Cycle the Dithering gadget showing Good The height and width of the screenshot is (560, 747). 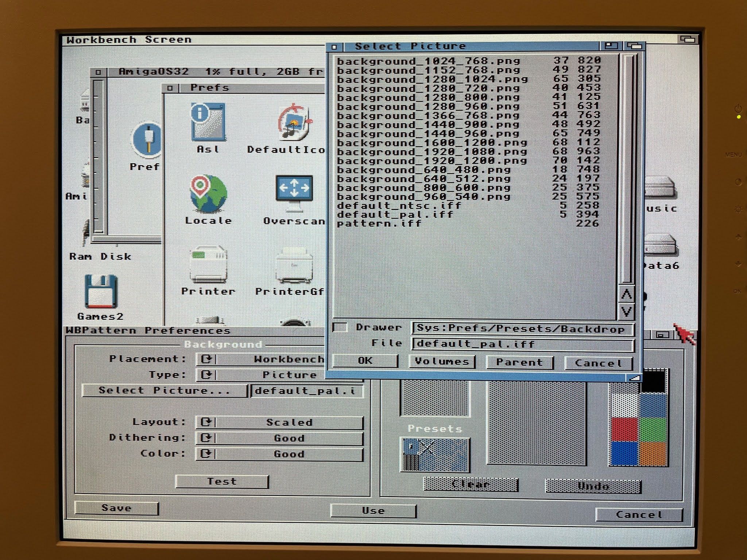point(279,438)
